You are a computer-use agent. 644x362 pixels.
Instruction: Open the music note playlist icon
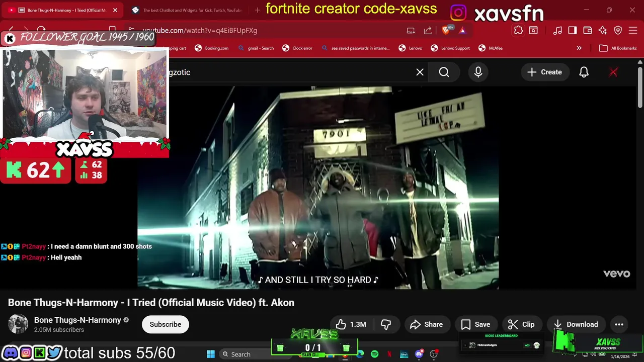pyautogui.click(x=557, y=31)
